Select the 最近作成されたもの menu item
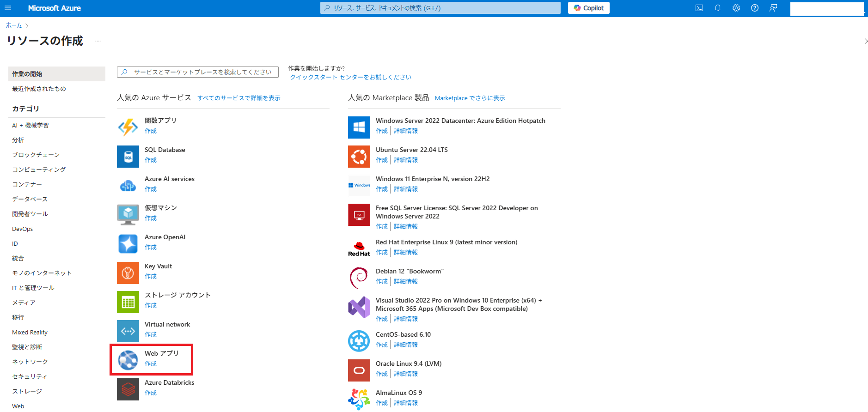The height and width of the screenshot is (412, 868). click(x=39, y=89)
